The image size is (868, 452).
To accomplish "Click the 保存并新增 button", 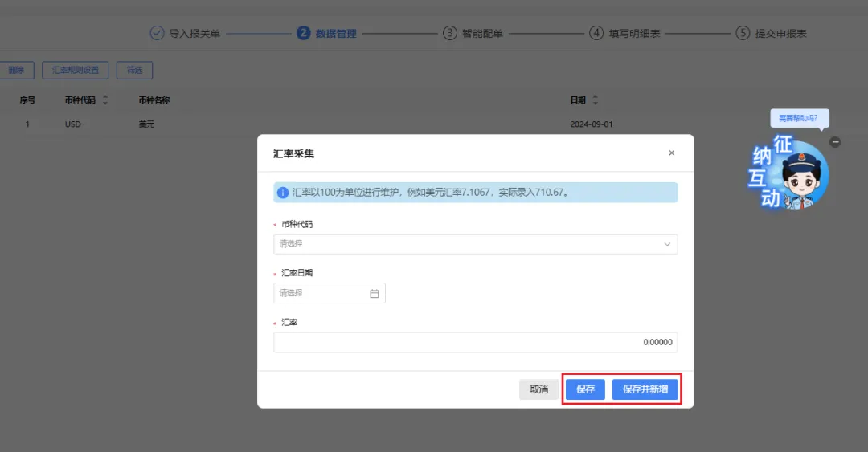I will click(x=645, y=389).
